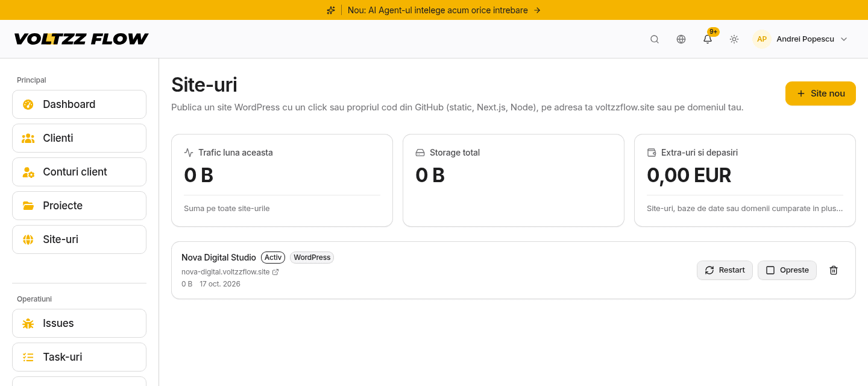This screenshot has height=386, width=868.
Task: Open the search magnifier icon
Action: click(655, 39)
